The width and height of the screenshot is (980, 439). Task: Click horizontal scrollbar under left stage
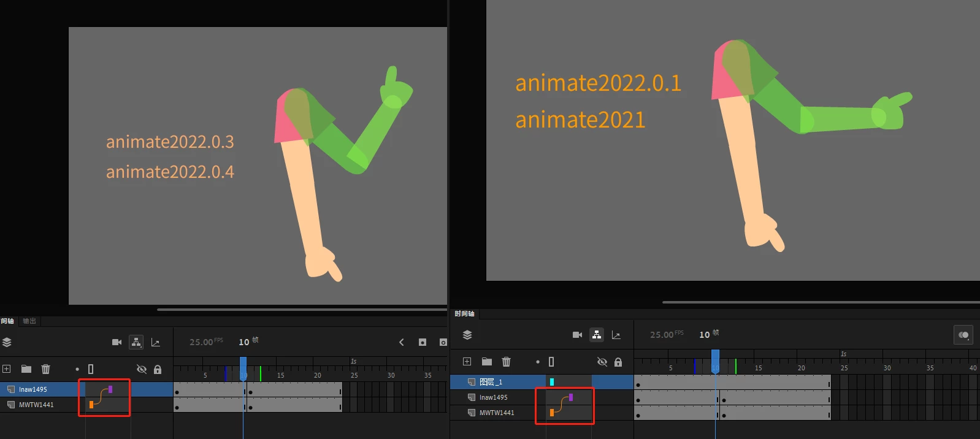[x=302, y=310]
